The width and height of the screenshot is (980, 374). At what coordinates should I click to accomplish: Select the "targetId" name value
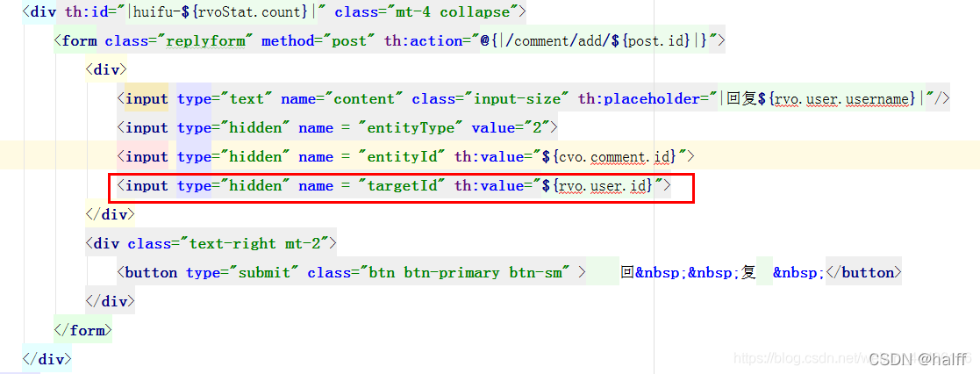[402, 186]
